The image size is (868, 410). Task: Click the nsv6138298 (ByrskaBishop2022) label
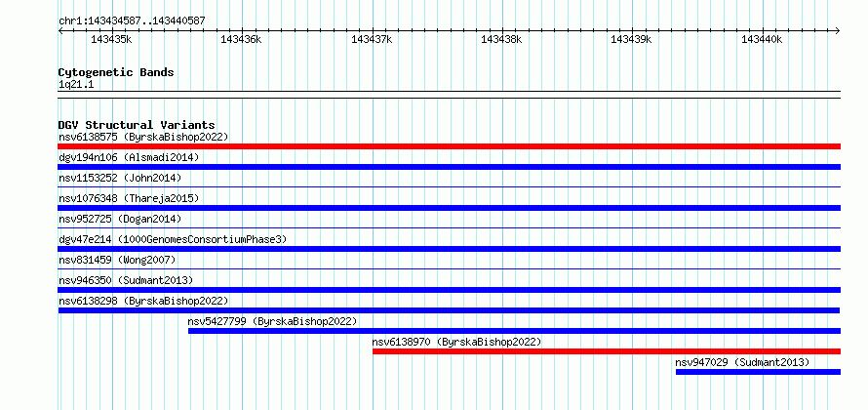143,301
